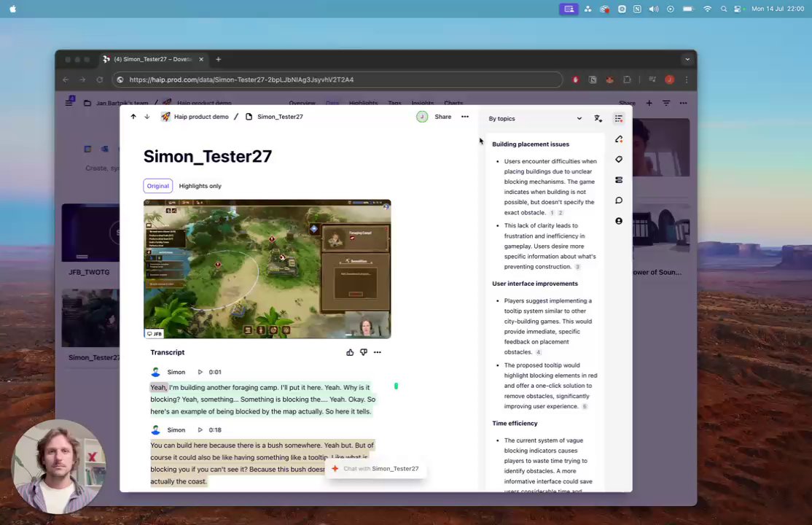Go to previous note with up arrow
The image size is (812, 525).
(x=133, y=117)
